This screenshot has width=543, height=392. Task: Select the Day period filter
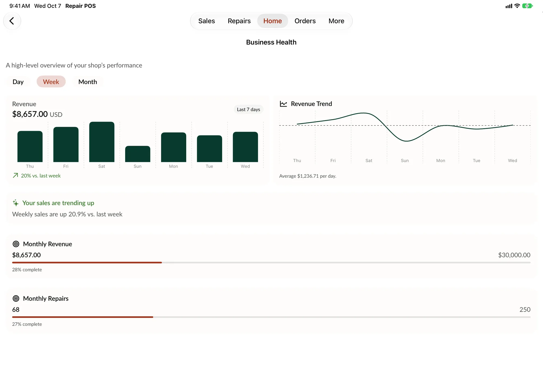(x=18, y=82)
